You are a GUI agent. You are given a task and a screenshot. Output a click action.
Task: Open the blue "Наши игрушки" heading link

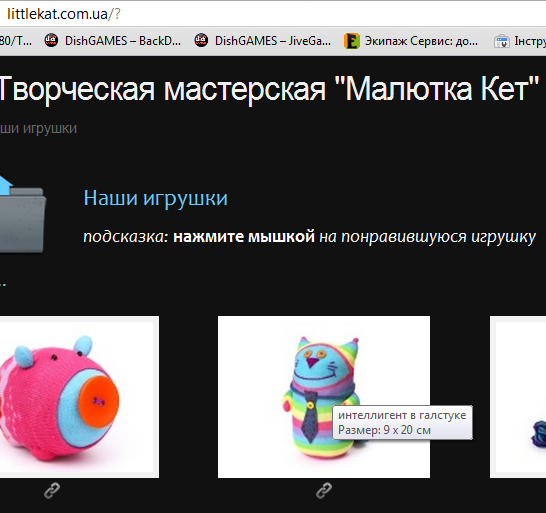coord(155,198)
